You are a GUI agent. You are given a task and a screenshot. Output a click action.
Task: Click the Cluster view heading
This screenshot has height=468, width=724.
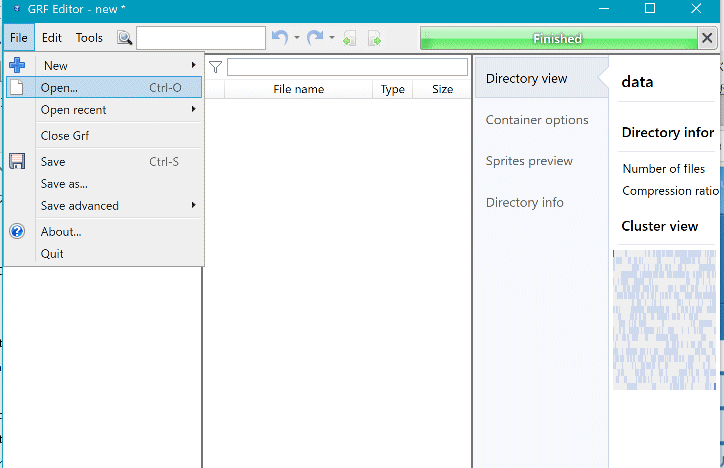[x=659, y=226]
